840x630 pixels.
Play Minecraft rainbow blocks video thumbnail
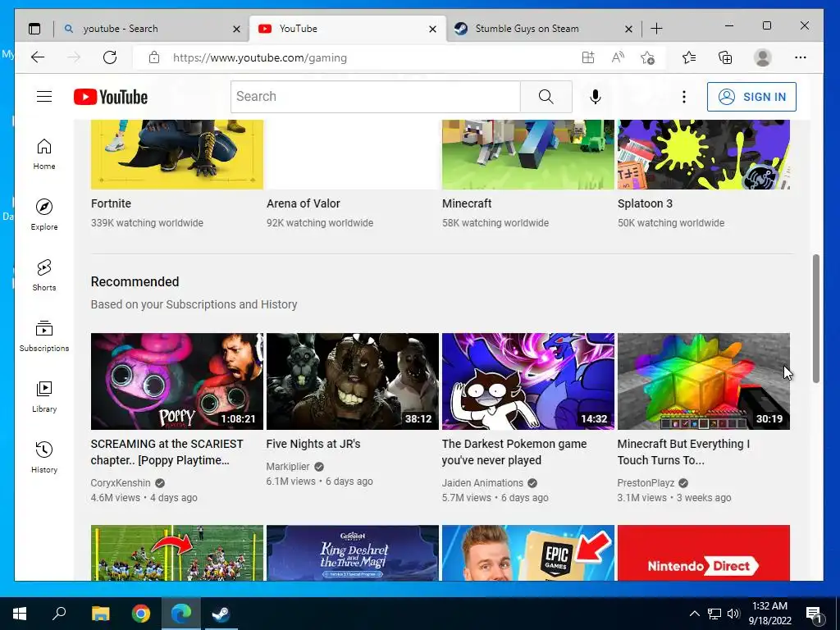click(703, 381)
